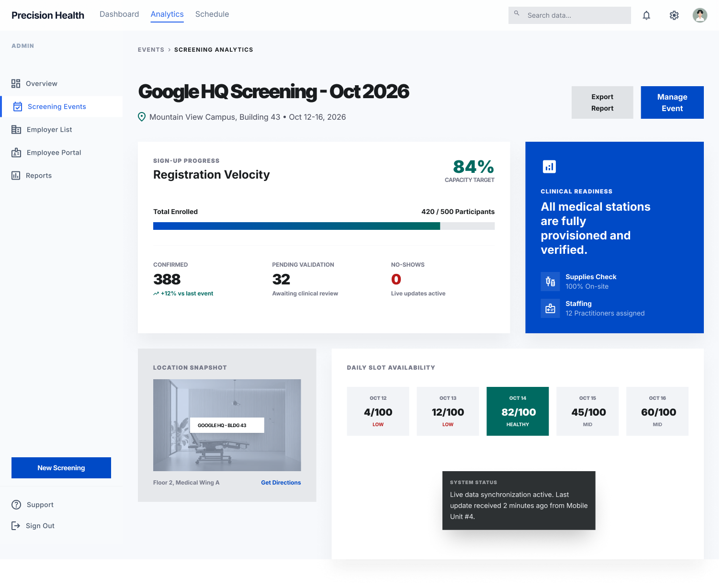The image size is (723, 588).
Task: Select the Oct 16 slot card
Action: (657, 411)
